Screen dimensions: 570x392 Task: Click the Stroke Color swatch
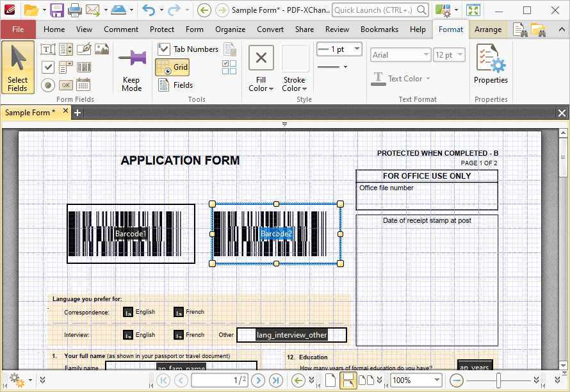295,58
